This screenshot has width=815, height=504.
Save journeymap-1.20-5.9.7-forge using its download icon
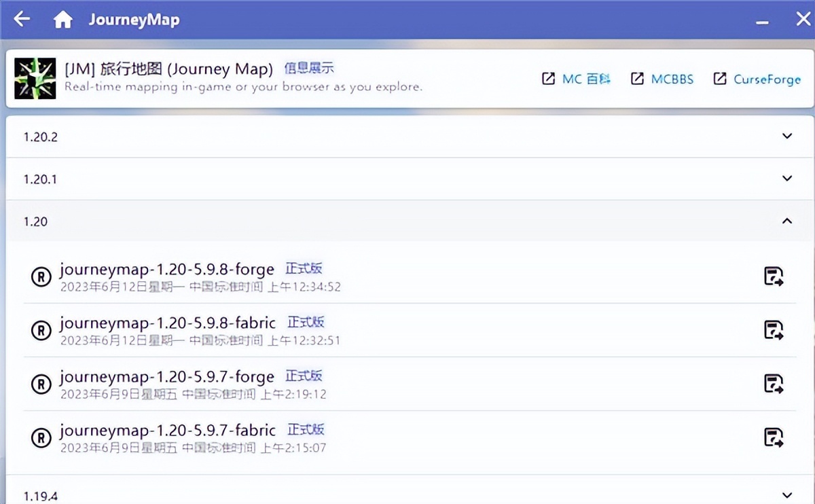(774, 384)
